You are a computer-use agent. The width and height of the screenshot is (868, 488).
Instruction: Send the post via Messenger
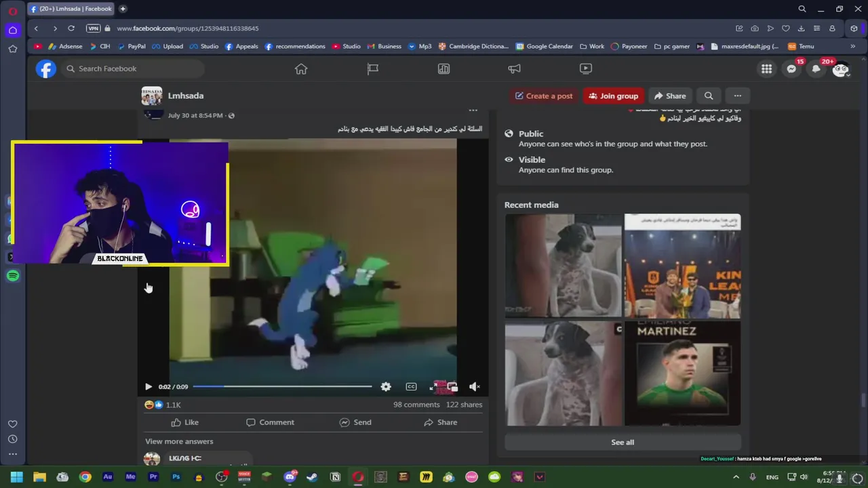click(x=355, y=422)
